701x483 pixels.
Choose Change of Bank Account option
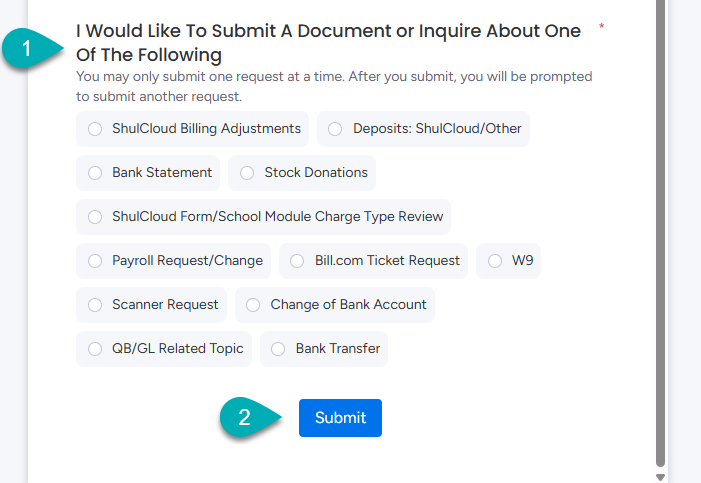click(253, 305)
